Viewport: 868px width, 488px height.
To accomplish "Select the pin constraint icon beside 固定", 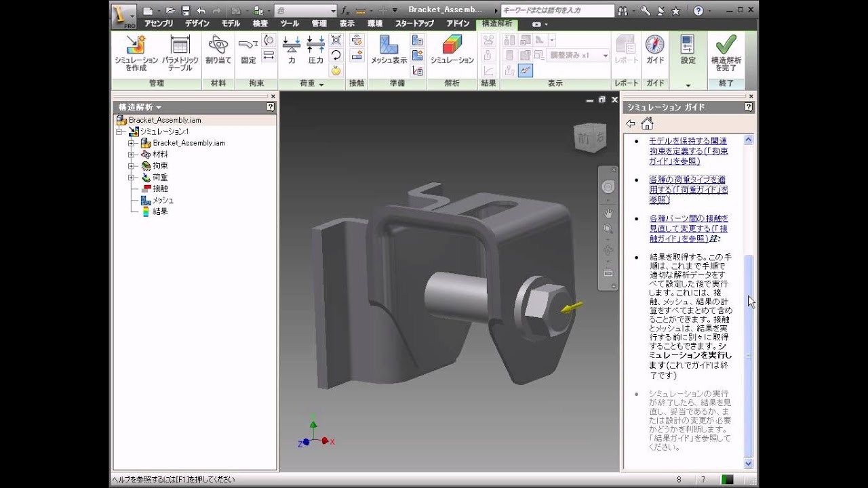I will click(x=269, y=41).
